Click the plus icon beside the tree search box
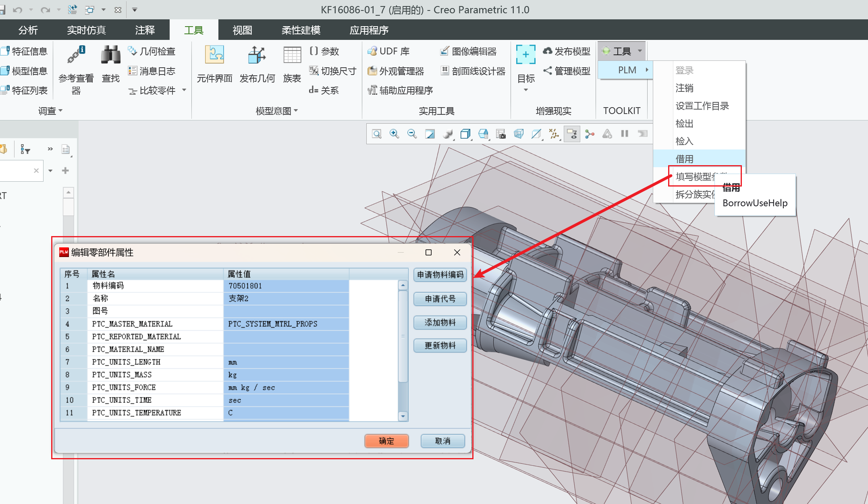Image resolution: width=868 pixels, height=504 pixels. tap(65, 170)
